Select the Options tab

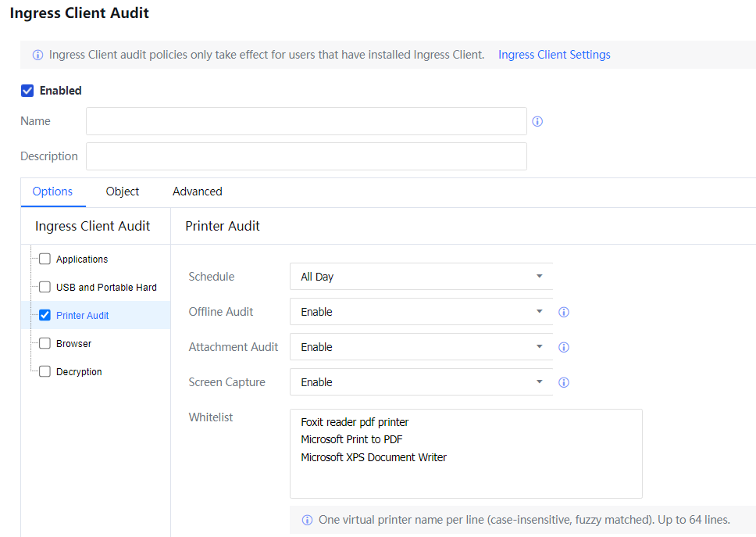(52, 192)
